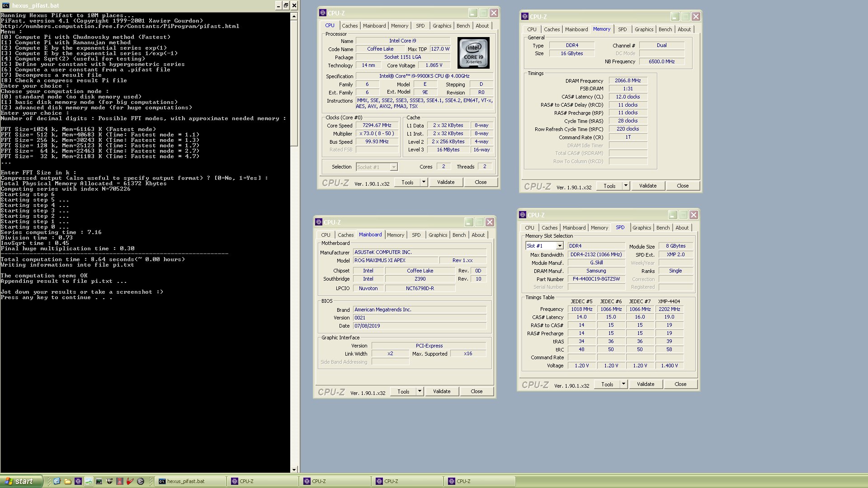This screenshot has height=488, width=868.
Task: Click the DRAM Frequency value 2066.8 MHz
Action: (627, 80)
